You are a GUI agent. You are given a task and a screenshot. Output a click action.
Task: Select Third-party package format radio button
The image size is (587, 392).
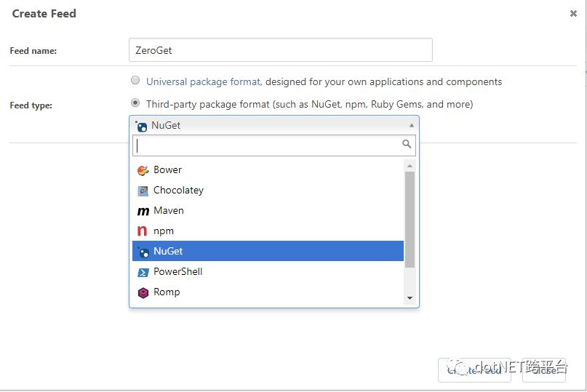[x=135, y=103]
